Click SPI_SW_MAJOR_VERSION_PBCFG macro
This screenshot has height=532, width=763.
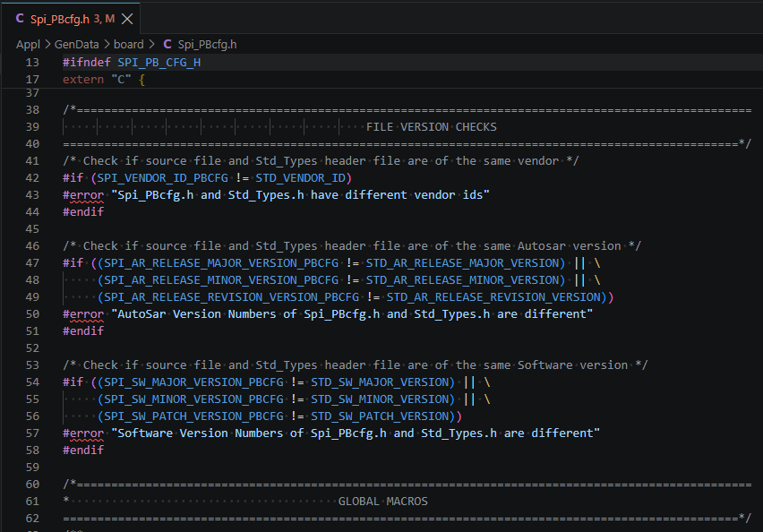click(193, 382)
